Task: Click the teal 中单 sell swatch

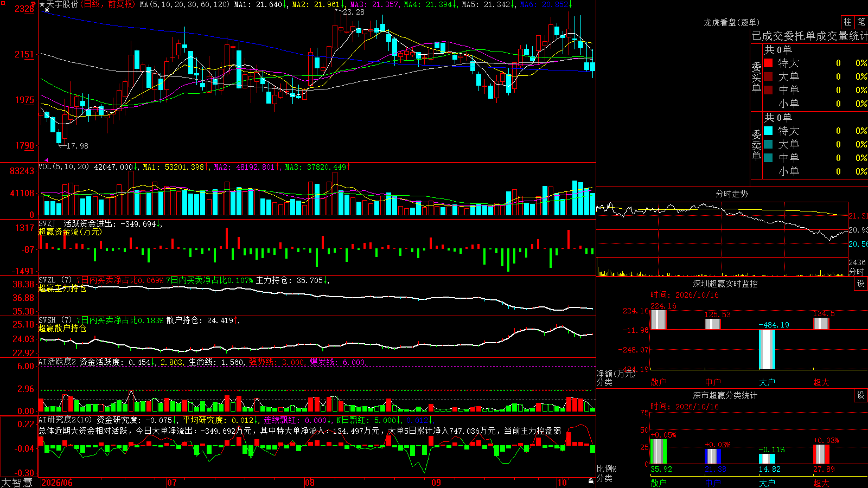Action: coord(768,158)
